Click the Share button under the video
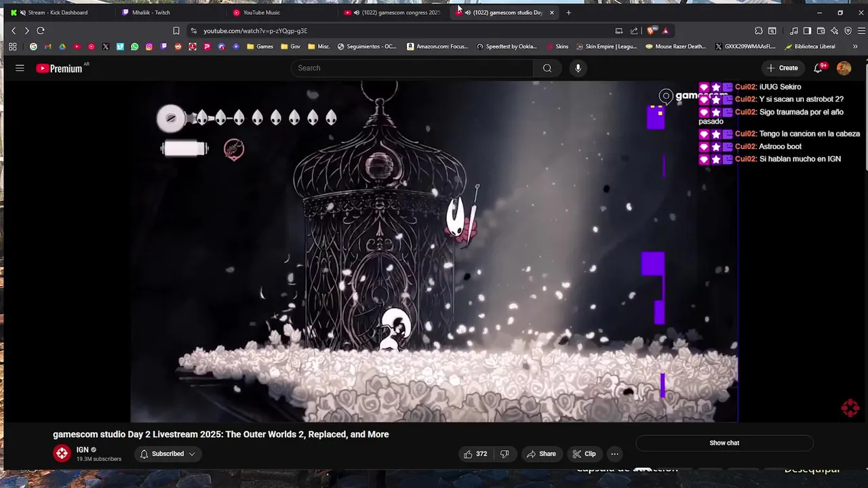 pos(541,454)
